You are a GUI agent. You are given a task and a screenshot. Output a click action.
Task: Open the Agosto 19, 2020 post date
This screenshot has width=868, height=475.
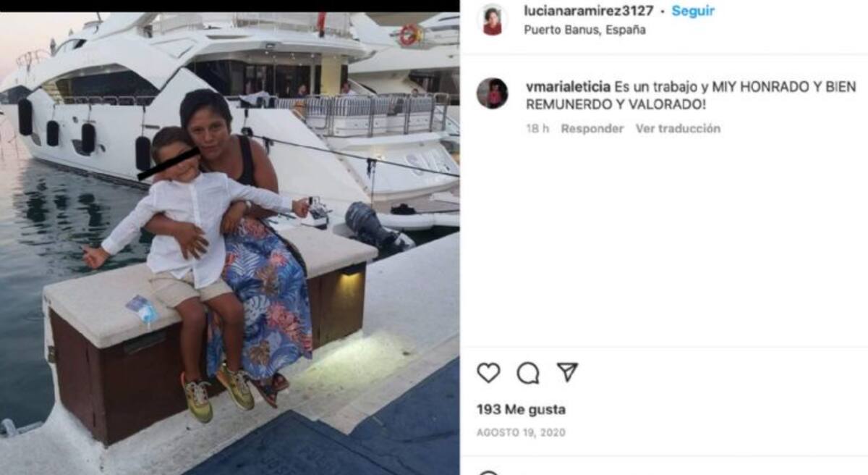521,433
